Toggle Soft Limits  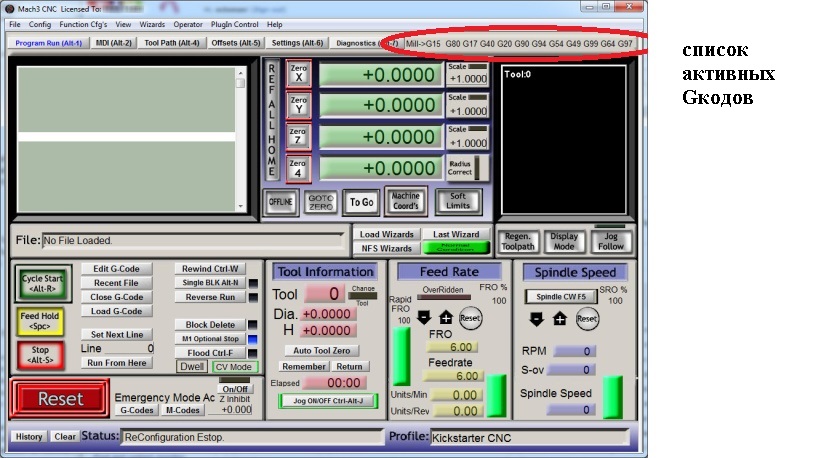tap(458, 201)
